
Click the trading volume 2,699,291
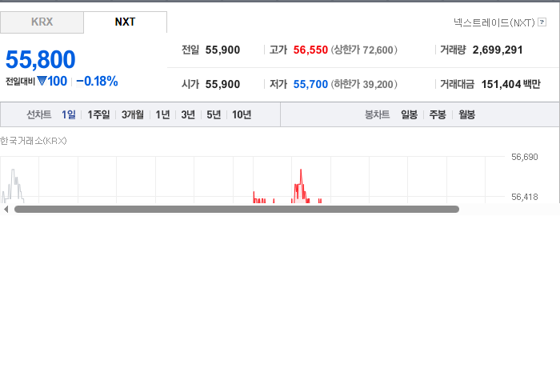[498, 50]
